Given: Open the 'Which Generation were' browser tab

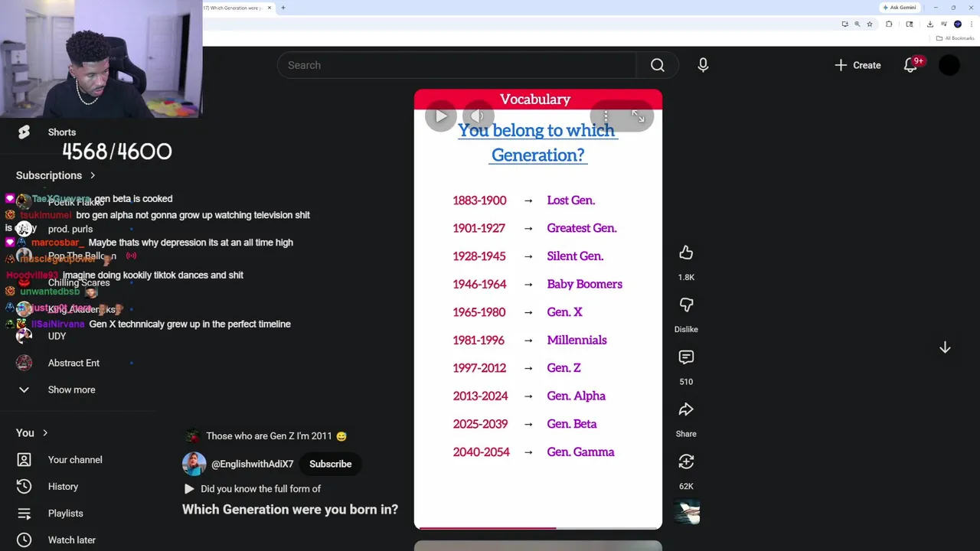Looking at the screenshot, I should click(x=234, y=8).
